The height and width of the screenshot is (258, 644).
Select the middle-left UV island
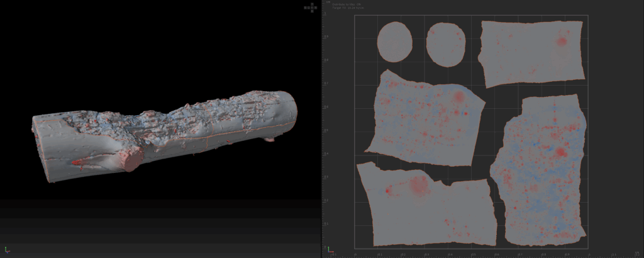point(425,121)
